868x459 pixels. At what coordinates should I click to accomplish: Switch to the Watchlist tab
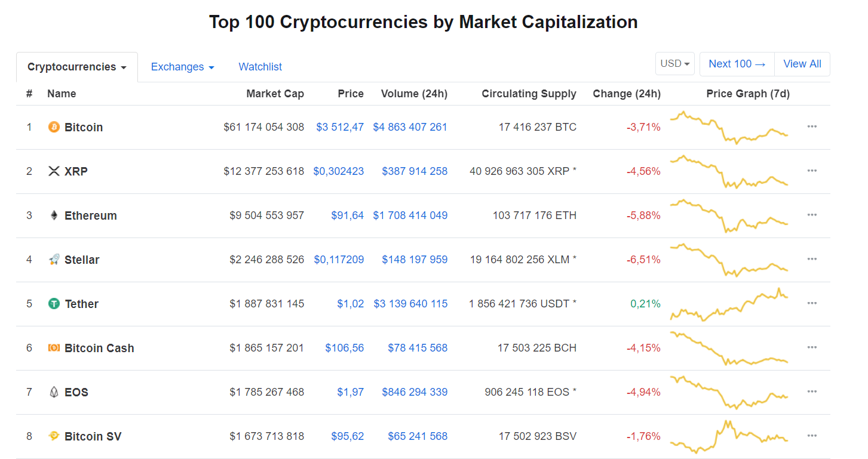point(260,67)
